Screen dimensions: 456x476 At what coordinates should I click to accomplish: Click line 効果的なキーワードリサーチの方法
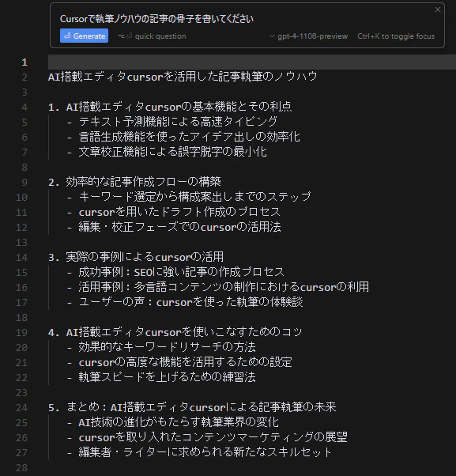click(168, 347)
